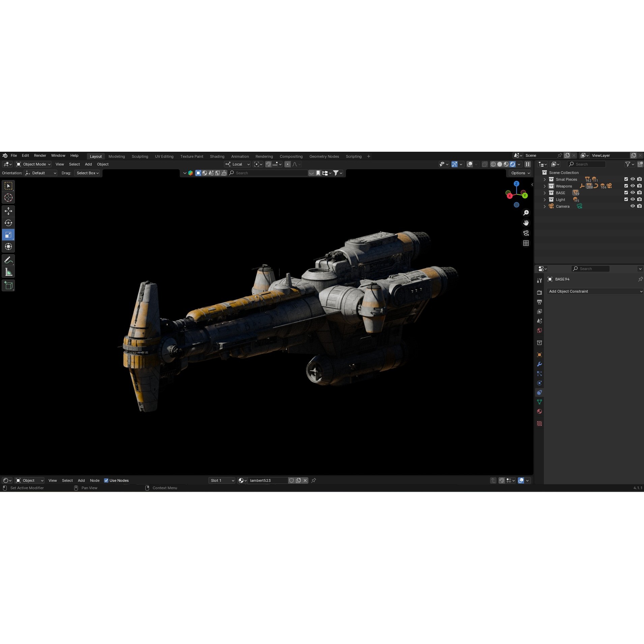Open the Render menu
This screenshot has width=644, height=644.
click(40, 155)
